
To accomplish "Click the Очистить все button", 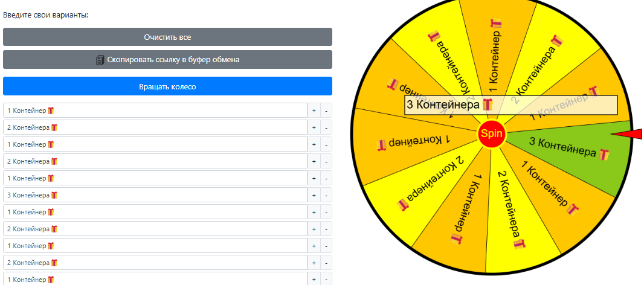I will [x=167, y=37].
